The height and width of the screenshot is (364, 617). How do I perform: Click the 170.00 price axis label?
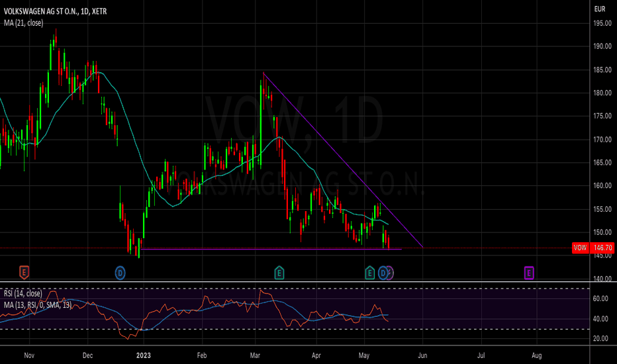[602, 139]
